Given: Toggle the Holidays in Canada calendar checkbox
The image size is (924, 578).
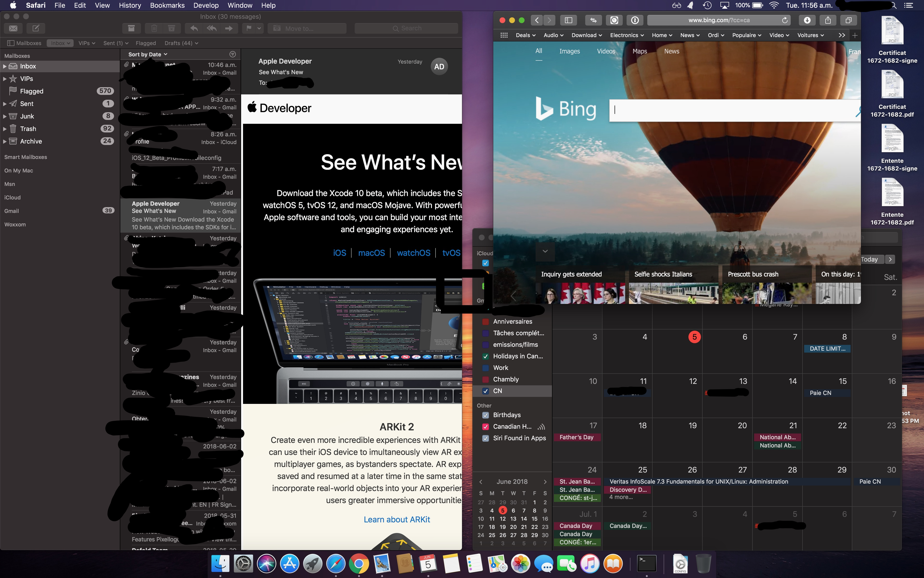Looking at the screenshot, I should point(485,356).
